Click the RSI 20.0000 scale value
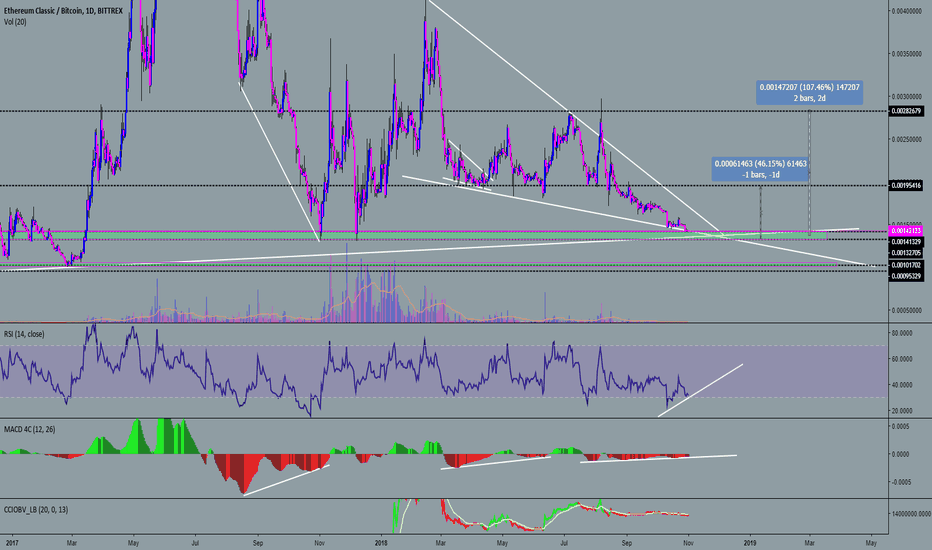This screenshot has width=932, height=550. (902, 410)
